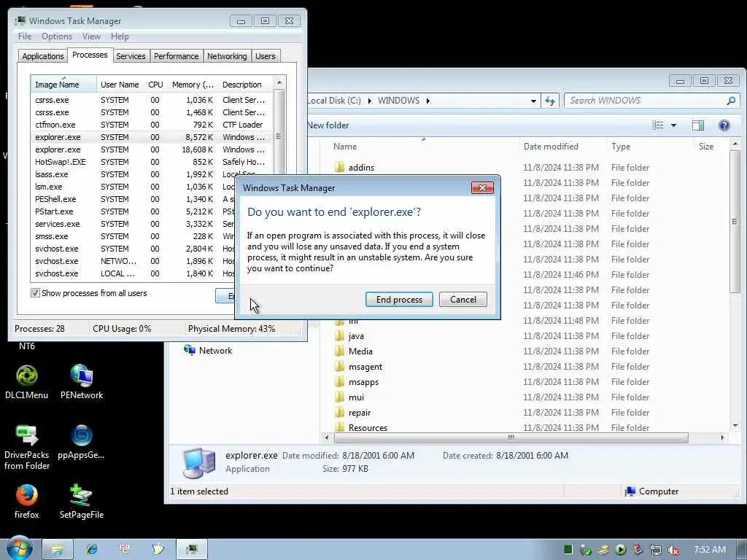
Task: Toggle Show processes from all users checkbox
Action: [x=35, y=293]
